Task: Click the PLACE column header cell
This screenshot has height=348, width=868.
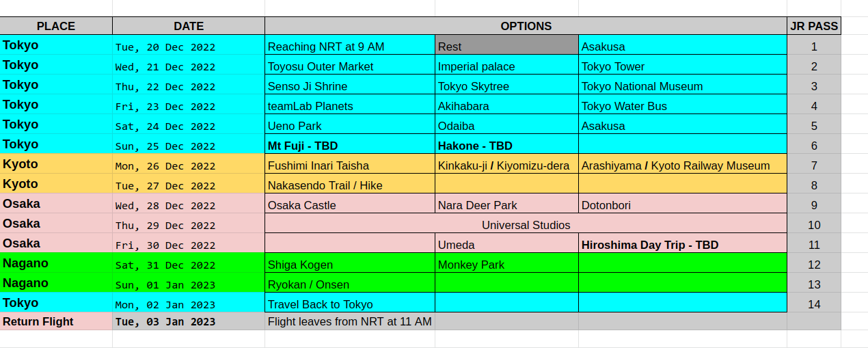Action: (56, 26)
